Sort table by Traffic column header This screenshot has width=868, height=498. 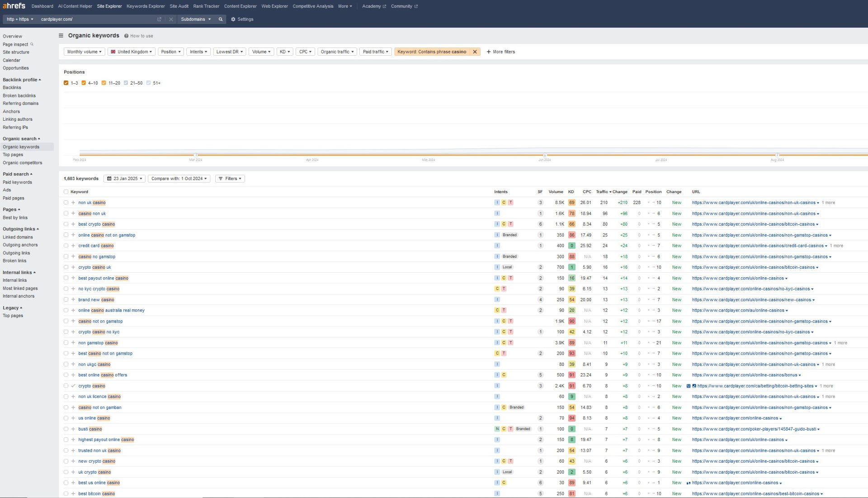[x=603, y=192]
